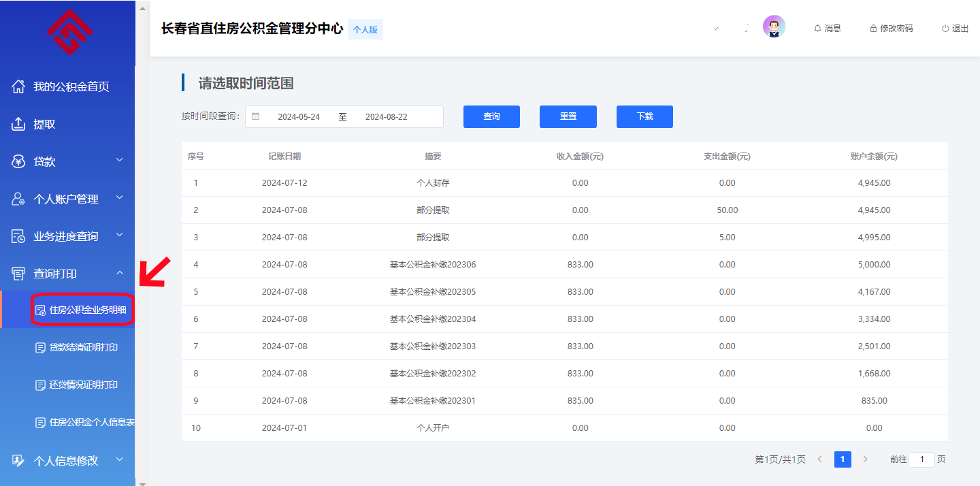Click the red housing fund logo
The width and height of the screenshot is (980, 486).
69,32
